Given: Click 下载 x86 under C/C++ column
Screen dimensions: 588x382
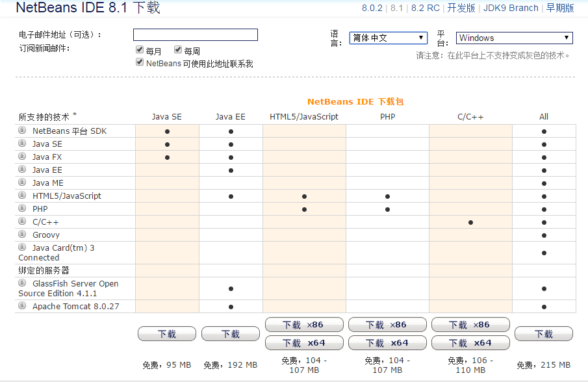Looking at the screenshot, I should pyautogui.click(x=470, y=325).
